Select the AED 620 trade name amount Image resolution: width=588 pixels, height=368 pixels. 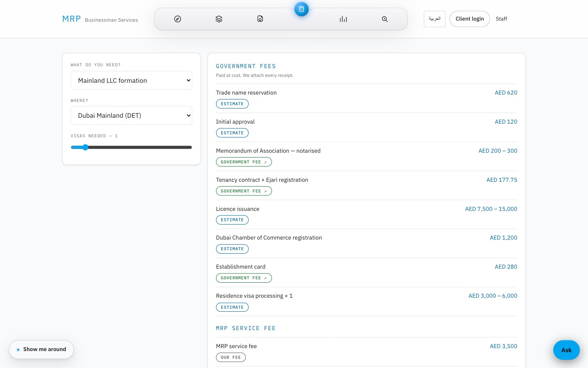click(x=506, y=93)
